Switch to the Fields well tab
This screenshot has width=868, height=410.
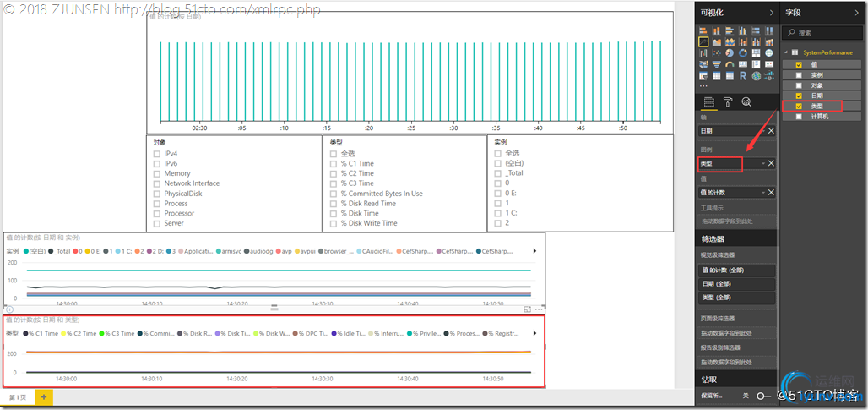709,102
